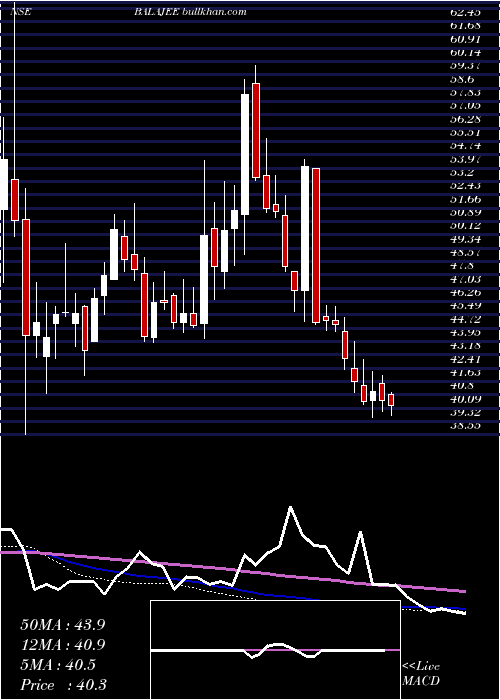
Task: Click the 12MA : 40.9 reading
Action: [x=63, y=645]
